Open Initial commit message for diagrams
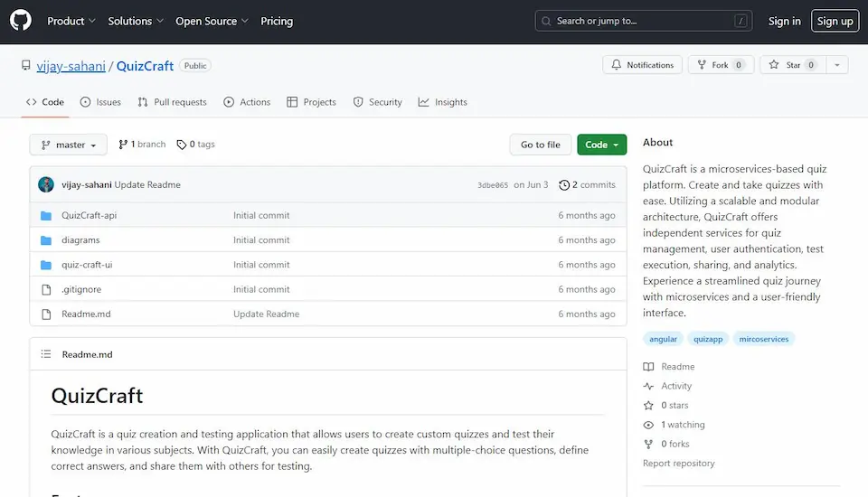868x497 pixels. point(261,240)
